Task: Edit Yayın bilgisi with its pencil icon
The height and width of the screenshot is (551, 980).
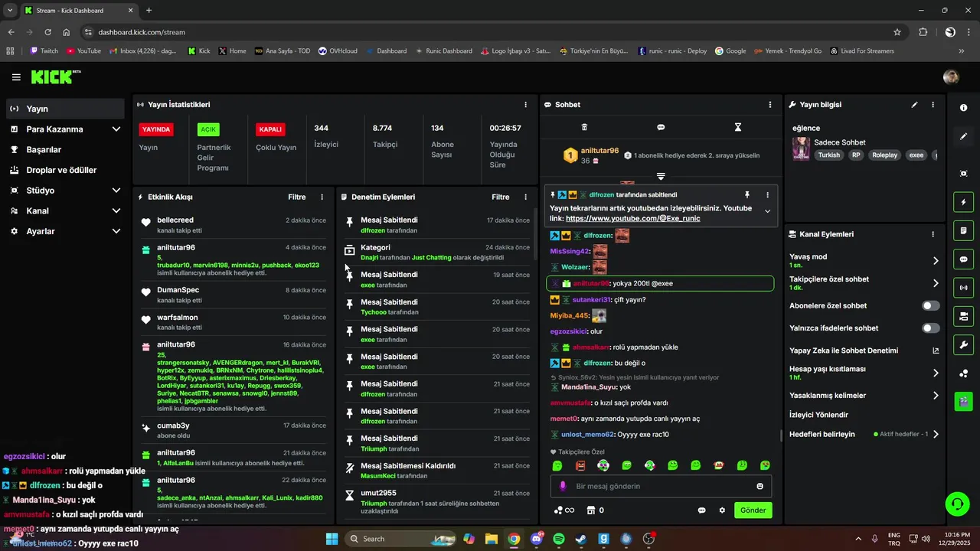Action: tap(914, 105)
